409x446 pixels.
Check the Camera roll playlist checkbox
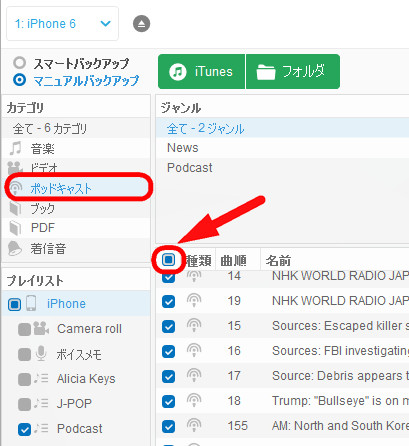click(24, 329)
